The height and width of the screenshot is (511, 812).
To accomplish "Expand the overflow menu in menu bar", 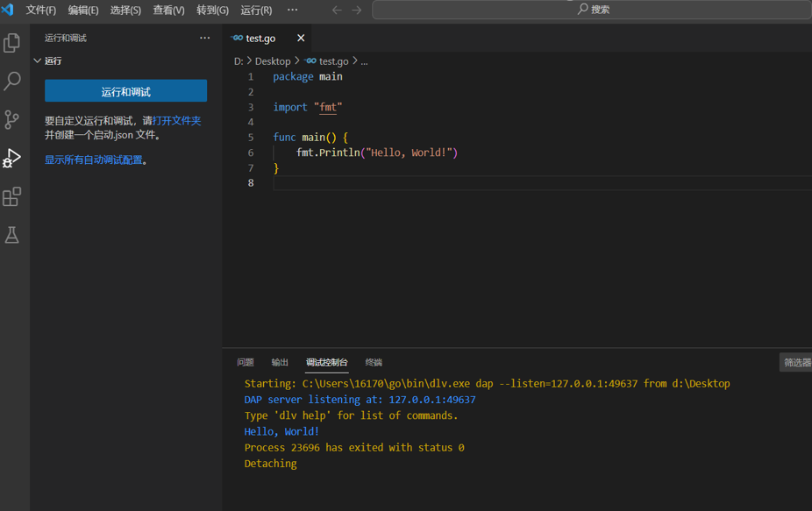I will [293, 11].
